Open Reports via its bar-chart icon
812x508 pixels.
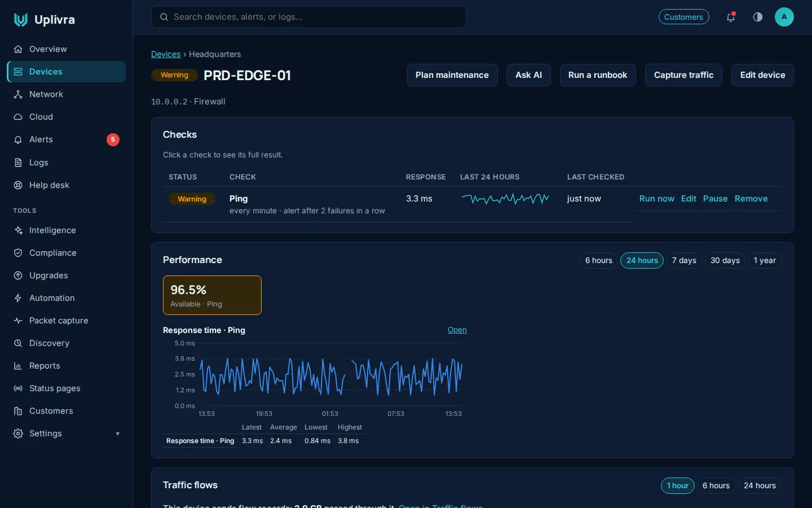tap(18, 366)
